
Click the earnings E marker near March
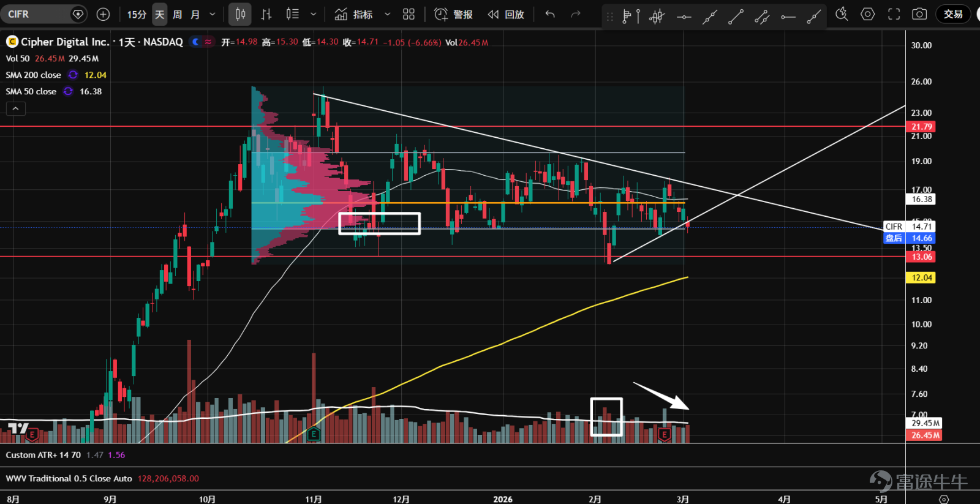tap(665, 435)
